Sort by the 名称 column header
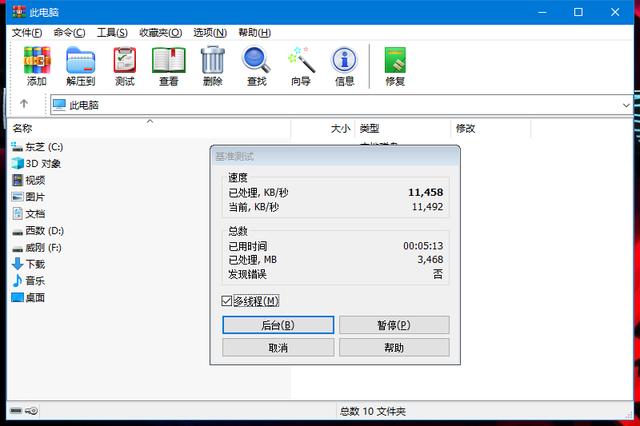This screenshot has height=426, width=640. (23, 128)
